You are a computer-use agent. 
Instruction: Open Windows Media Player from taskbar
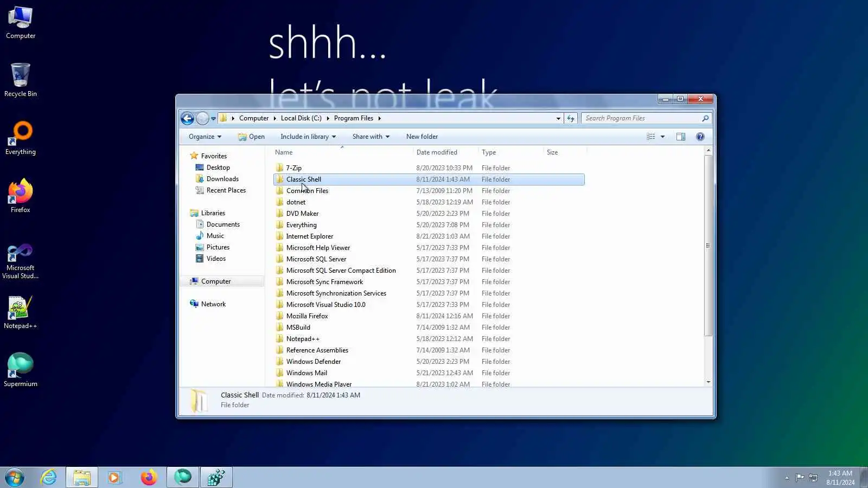tap(114, 477)
